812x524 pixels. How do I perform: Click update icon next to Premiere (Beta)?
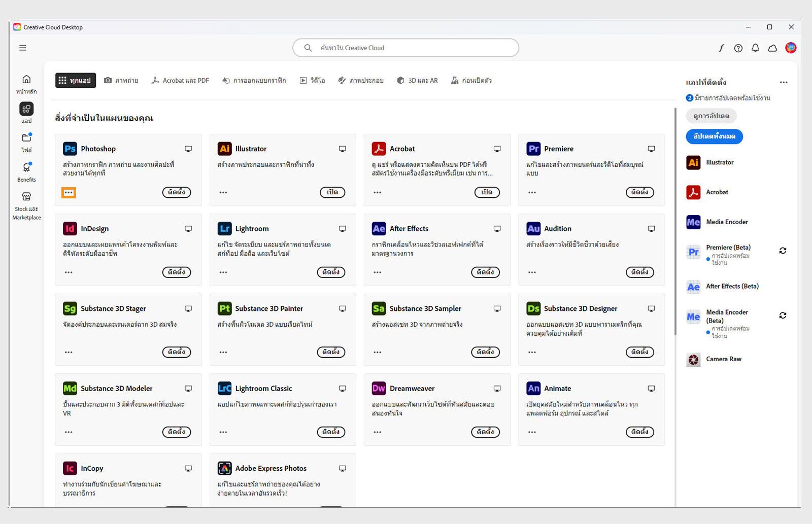(783, 251)
